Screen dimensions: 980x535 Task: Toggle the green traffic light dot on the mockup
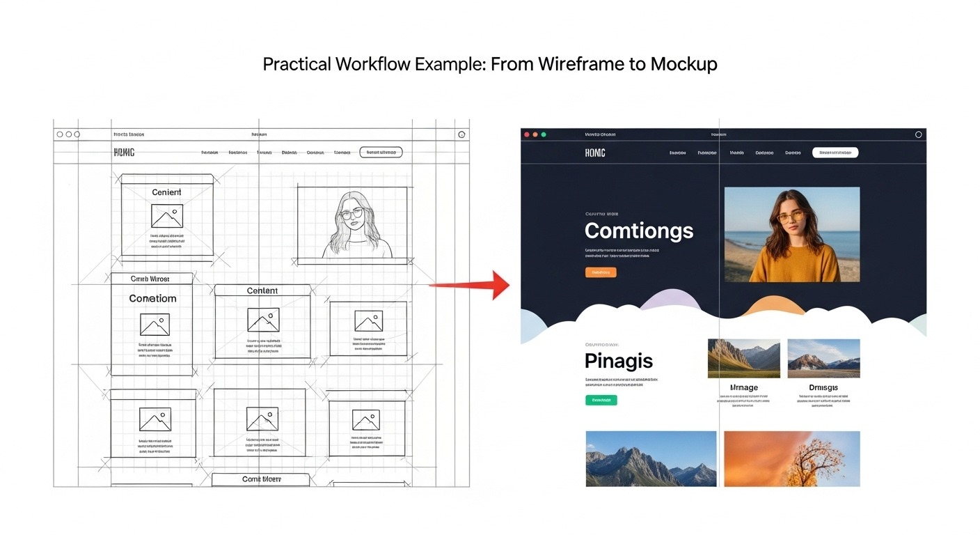(x=544, y=133)
